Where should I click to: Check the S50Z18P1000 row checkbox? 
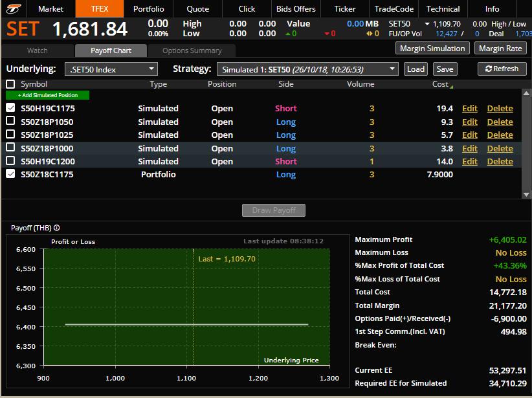pos(10,148)
